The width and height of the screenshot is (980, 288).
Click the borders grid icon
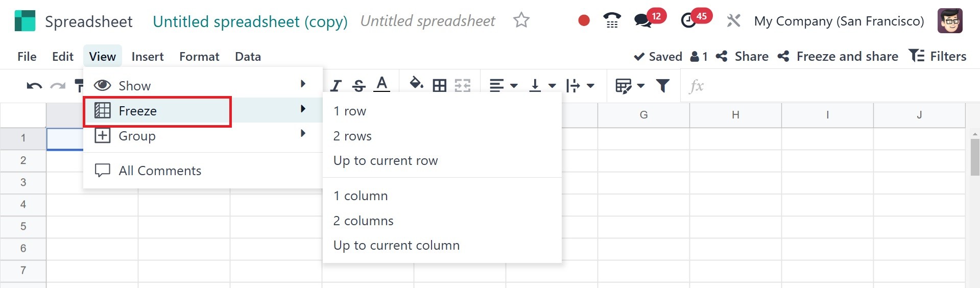pyautogui.click(x=439, y=86)
